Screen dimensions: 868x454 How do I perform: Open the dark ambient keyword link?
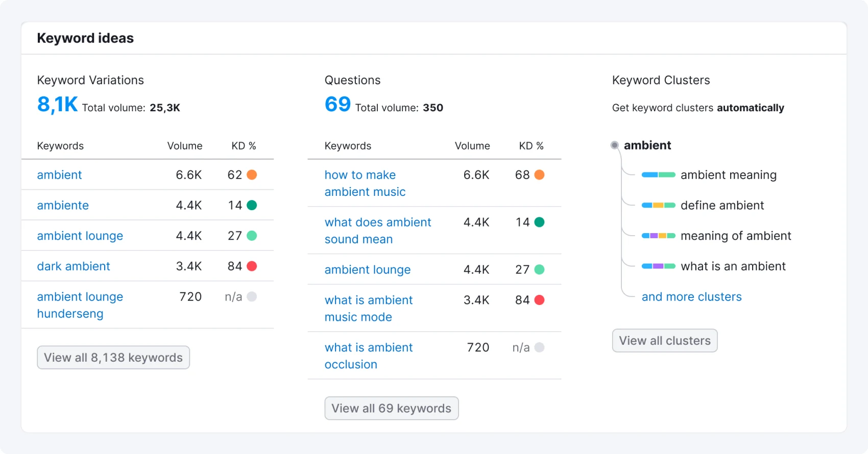74,266
